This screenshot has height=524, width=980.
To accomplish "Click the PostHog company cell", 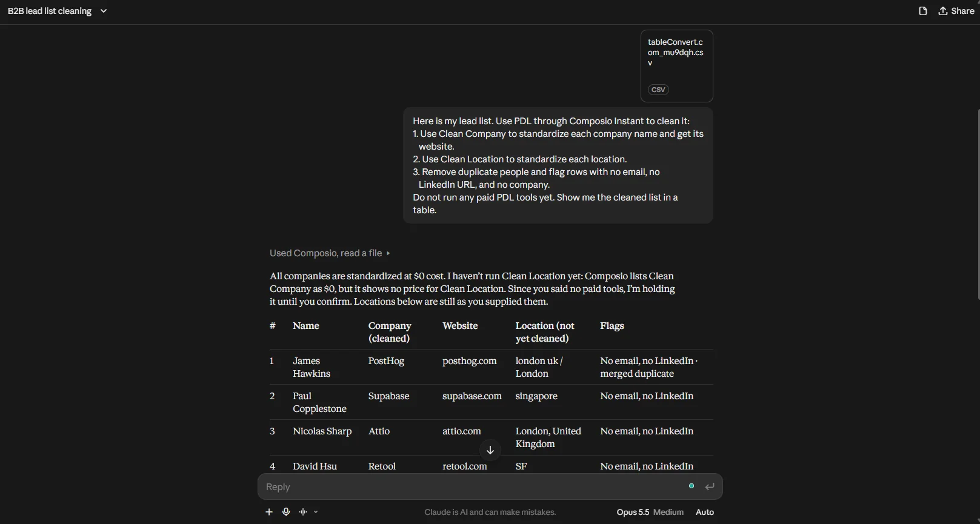I will 386,361.
